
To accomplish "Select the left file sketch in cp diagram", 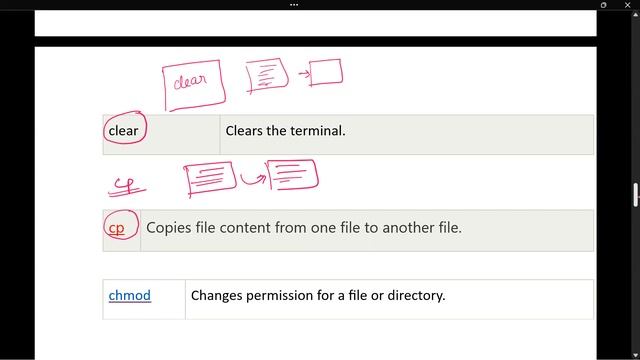I will (210, 178).
